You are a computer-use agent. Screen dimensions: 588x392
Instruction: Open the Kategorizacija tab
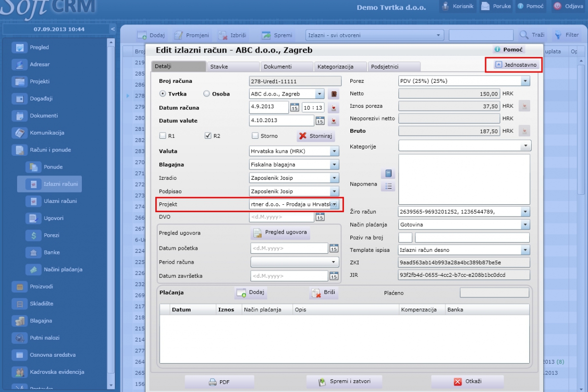[340, 67]
